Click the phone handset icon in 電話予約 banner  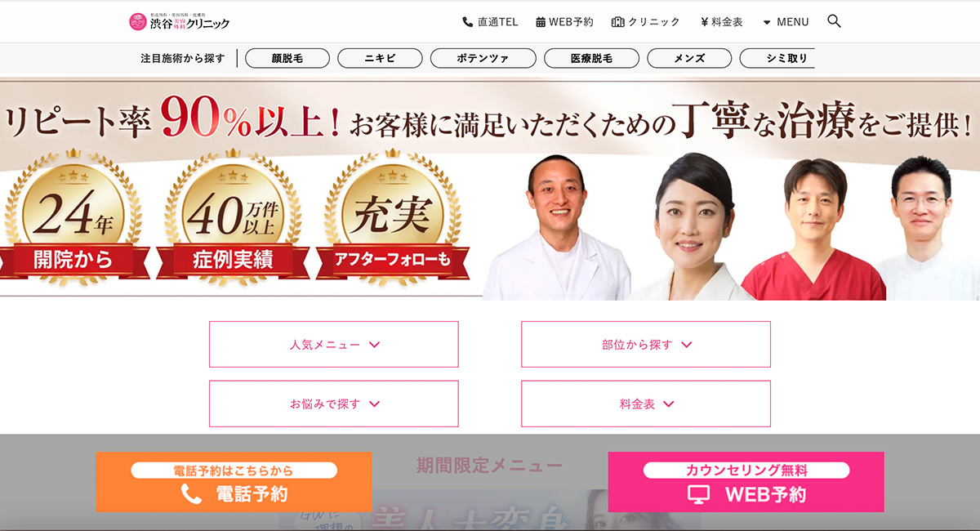(191, 493)
